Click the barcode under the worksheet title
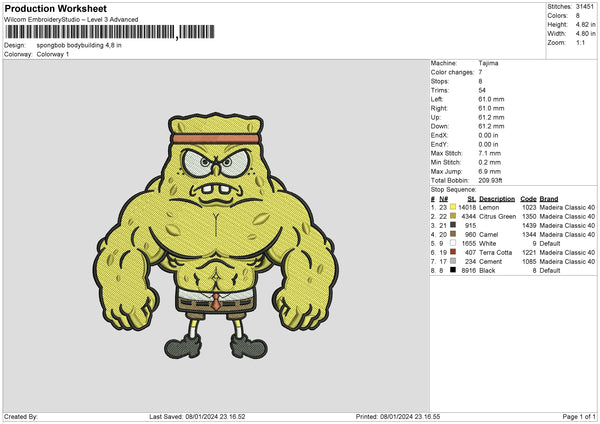Screen dimensions: 600x424 tap(110, 32)
